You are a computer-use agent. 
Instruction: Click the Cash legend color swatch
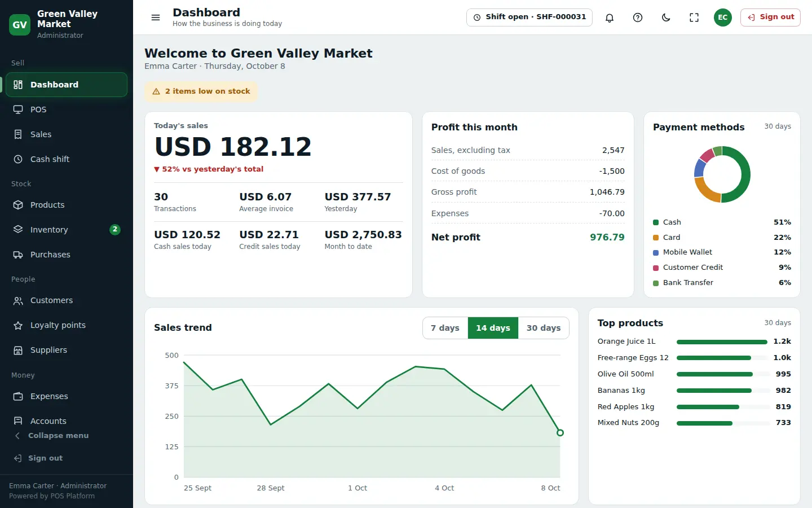[x=656, y=222]
